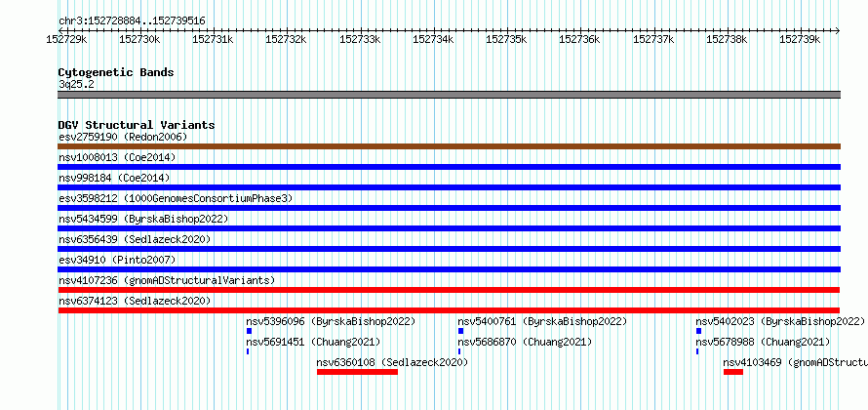Open the nsv6360108 (Sedlazeck2020) label
The width and height of the screenshot is (868, 410).
click(x=392, y=362)
